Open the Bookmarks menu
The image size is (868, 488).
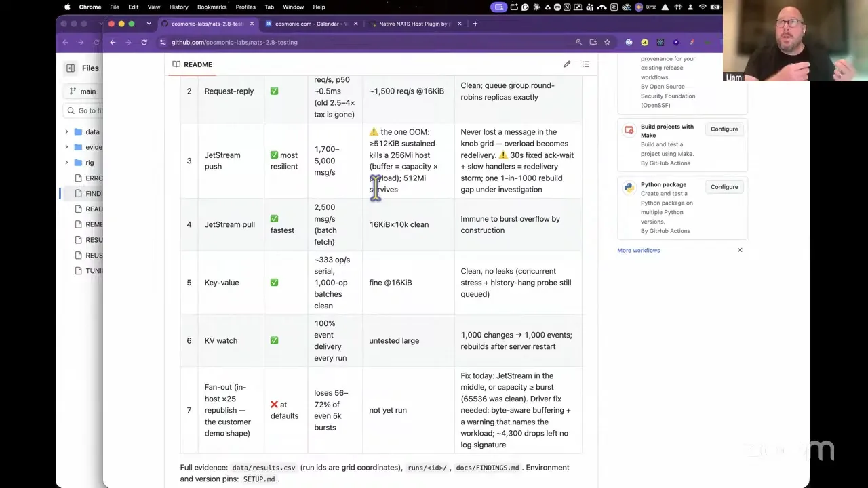point(212,7)
